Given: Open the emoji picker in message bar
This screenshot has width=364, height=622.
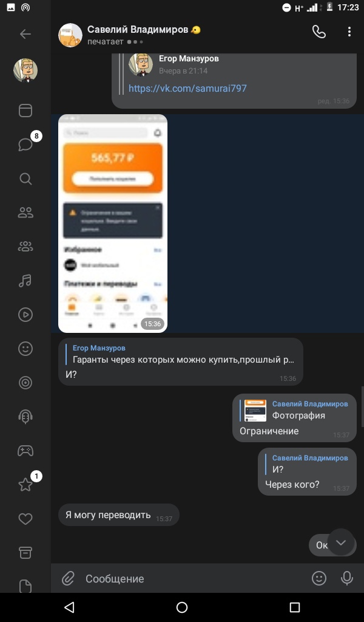Looking at the screenshot, I should tap(319, 578).
